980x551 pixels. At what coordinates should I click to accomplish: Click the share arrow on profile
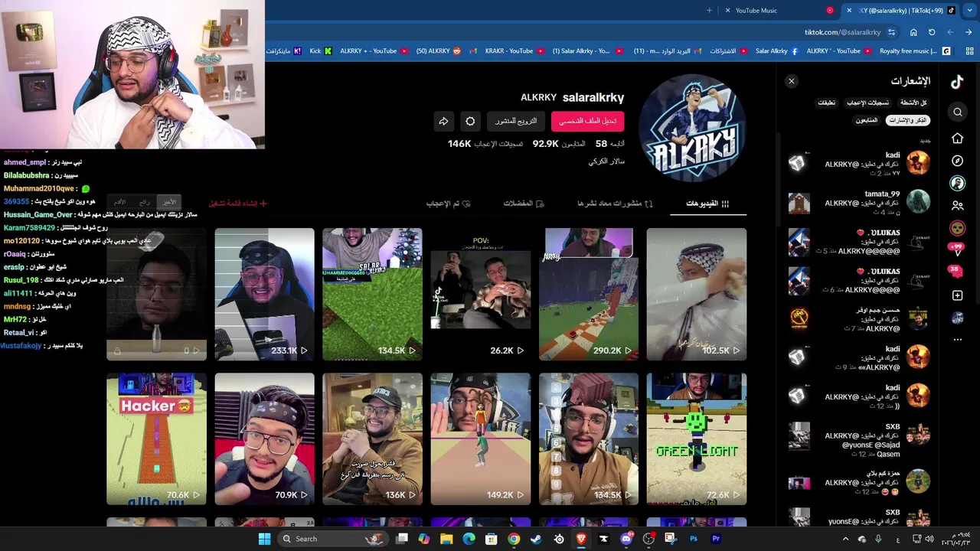click(443, 121)
